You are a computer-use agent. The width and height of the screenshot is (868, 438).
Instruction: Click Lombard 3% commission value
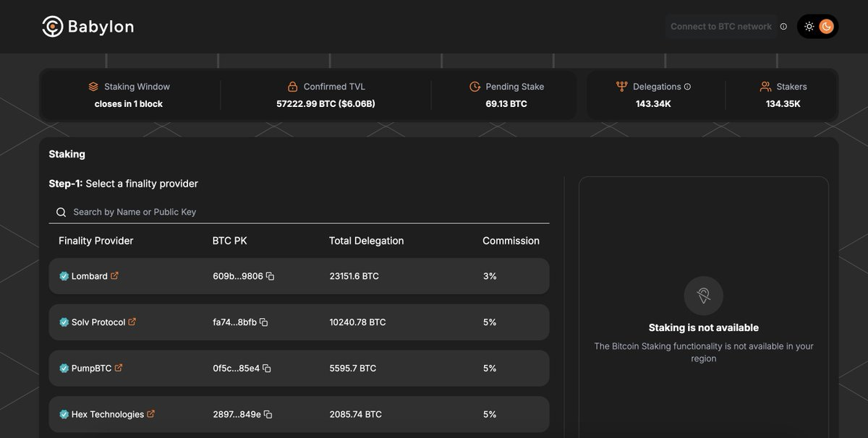pos(490,276)
